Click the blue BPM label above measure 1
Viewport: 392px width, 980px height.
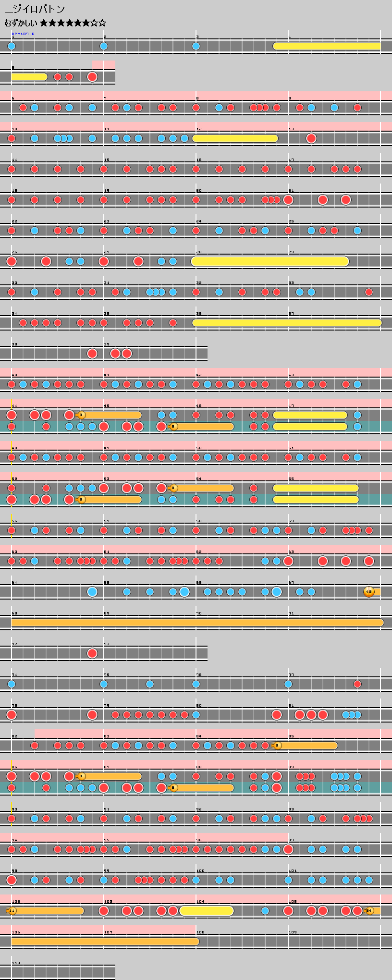[x=23, y=34]
